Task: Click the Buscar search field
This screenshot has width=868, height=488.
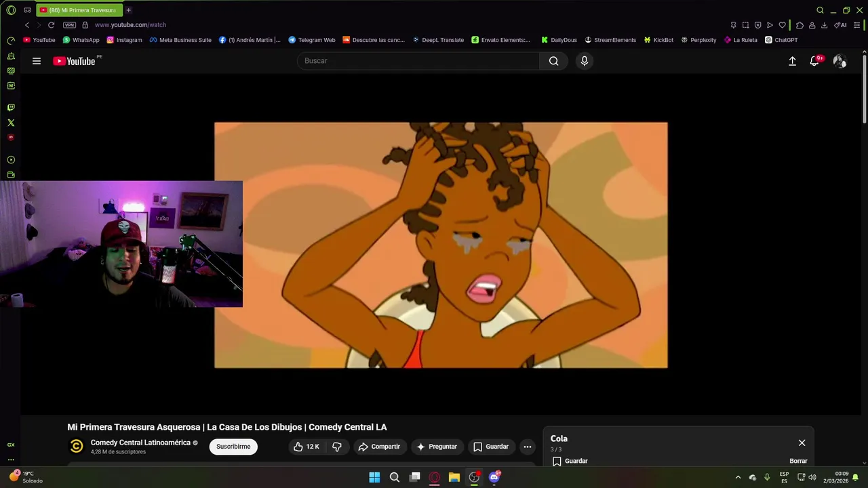Action: point(418,61)
